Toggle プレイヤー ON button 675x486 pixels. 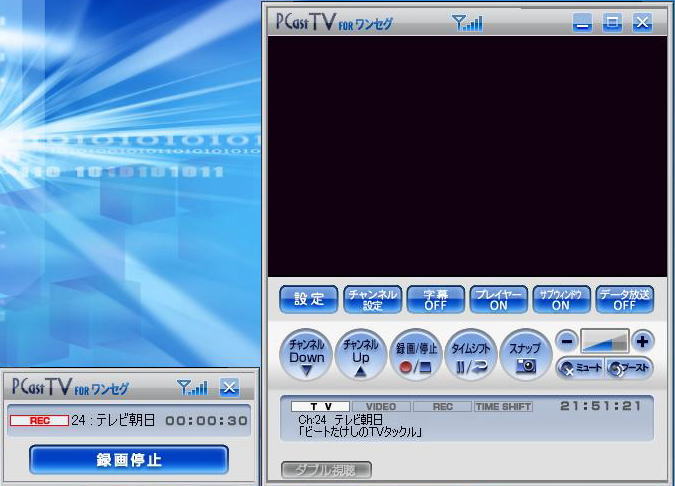click(x=499, y=299)
